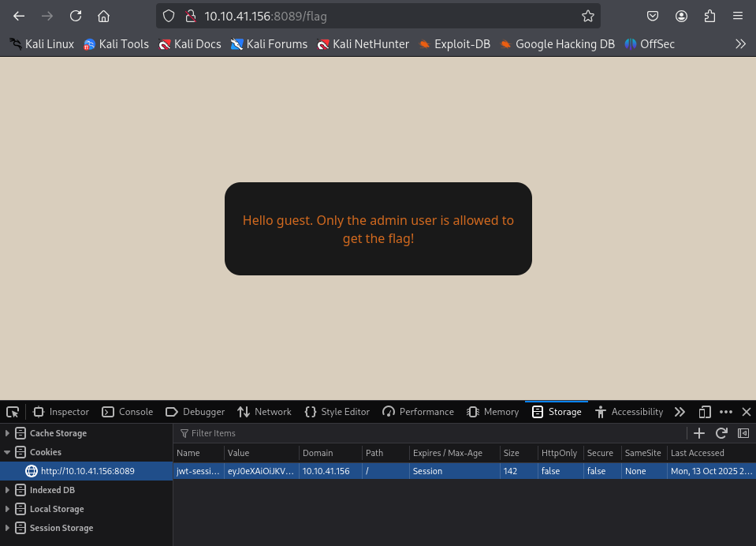Collapse the Cookies tree node
Image resolution: width=756 pixels, height=546 pixels.
coord(7,452)
